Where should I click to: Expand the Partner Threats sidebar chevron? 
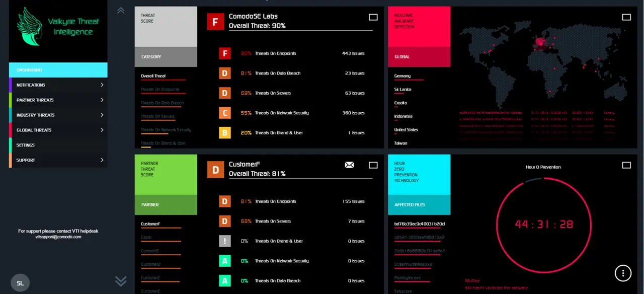(x=102, y=100)
